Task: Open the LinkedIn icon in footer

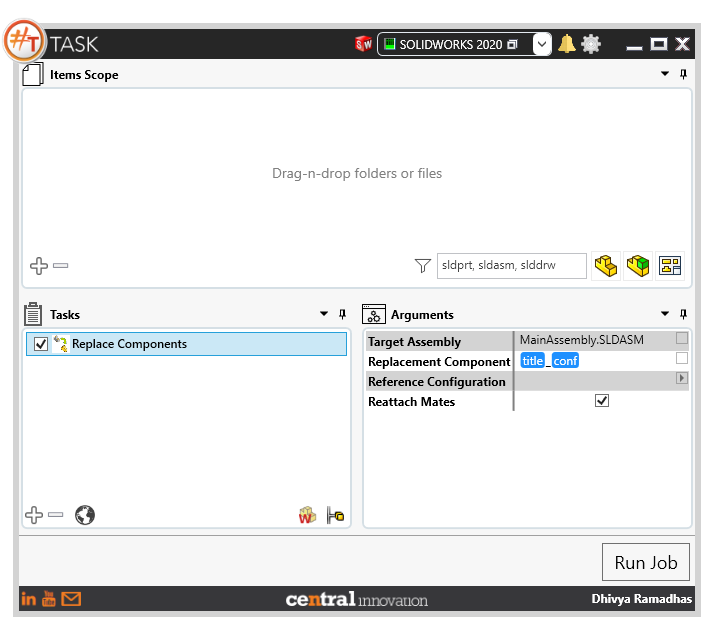Action: (29, 599)
